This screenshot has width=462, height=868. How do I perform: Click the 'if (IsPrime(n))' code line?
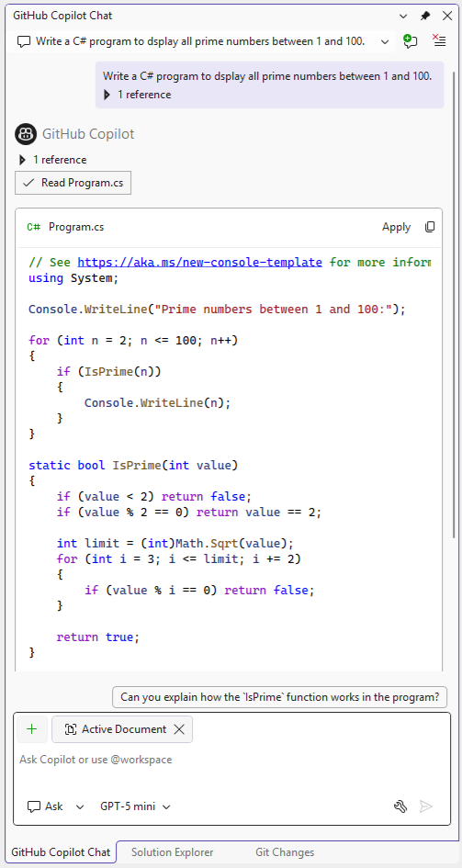(108, 371)
